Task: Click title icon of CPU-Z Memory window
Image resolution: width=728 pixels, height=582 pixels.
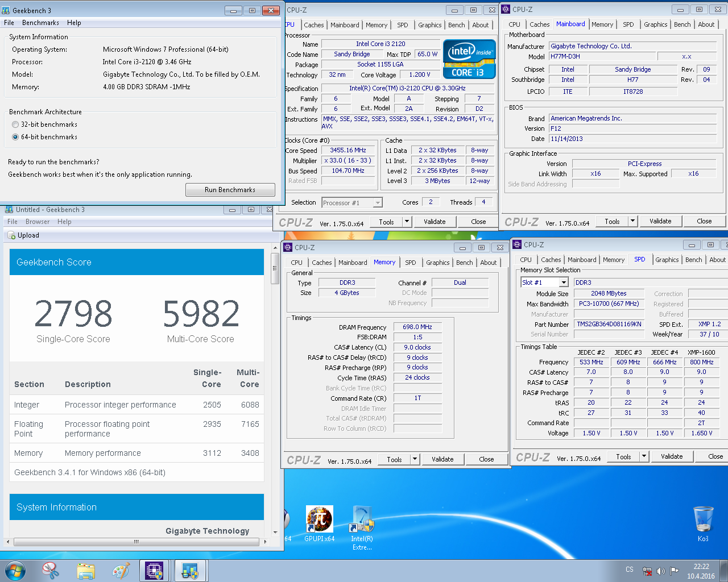Action: [x=288, y=247]
